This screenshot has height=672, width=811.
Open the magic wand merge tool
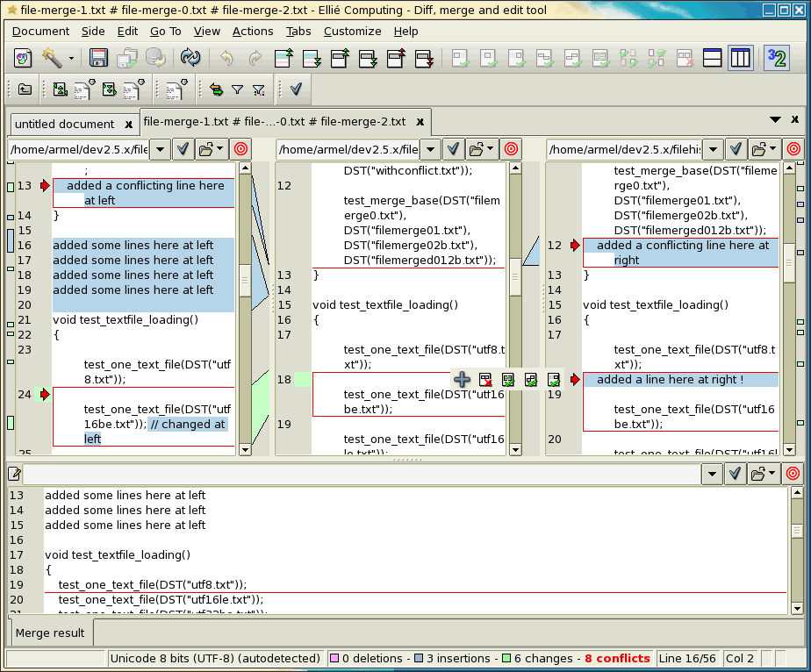click(x=53, y=59)
